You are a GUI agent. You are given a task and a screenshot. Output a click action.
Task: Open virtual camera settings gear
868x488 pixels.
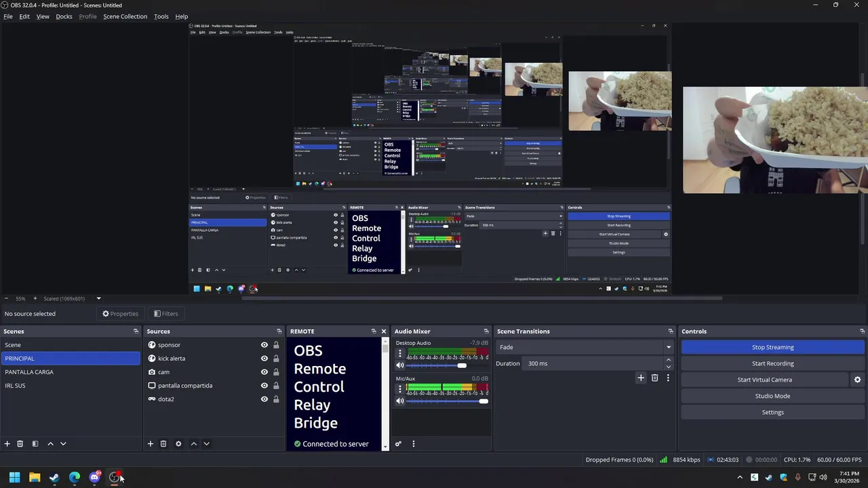[x=857, y=380]
